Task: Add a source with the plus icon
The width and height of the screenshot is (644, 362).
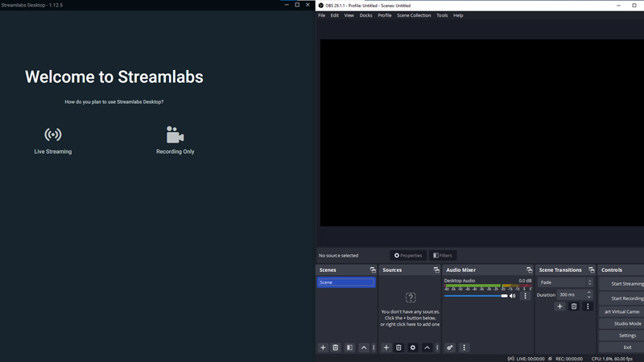Action: 386,348
